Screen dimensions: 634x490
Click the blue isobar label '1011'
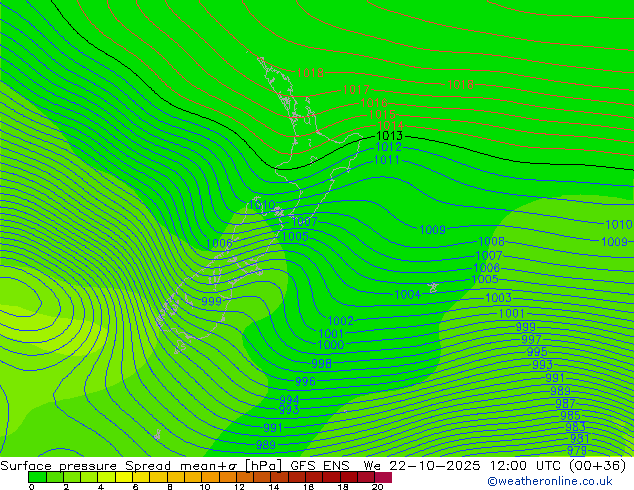click(387, 160)
